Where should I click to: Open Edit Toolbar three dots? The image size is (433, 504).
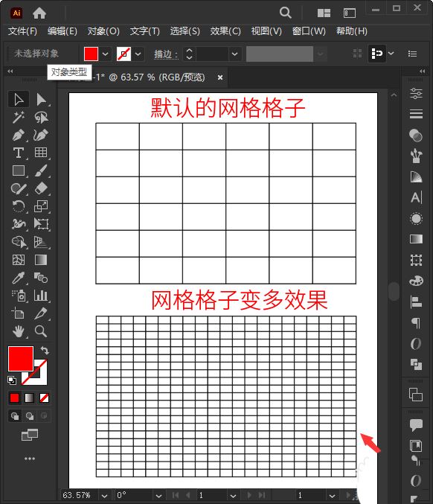pyautogui.click(x=30, y=459)
